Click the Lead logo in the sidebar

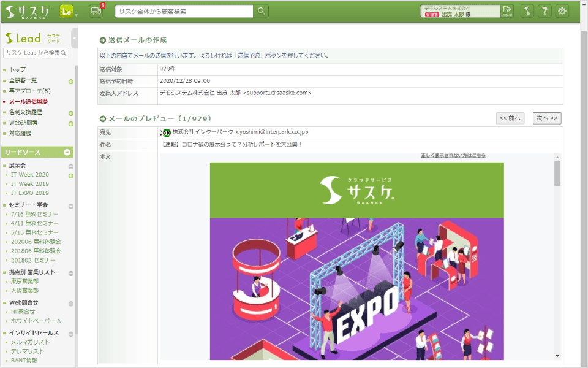[x=32, y=38]
